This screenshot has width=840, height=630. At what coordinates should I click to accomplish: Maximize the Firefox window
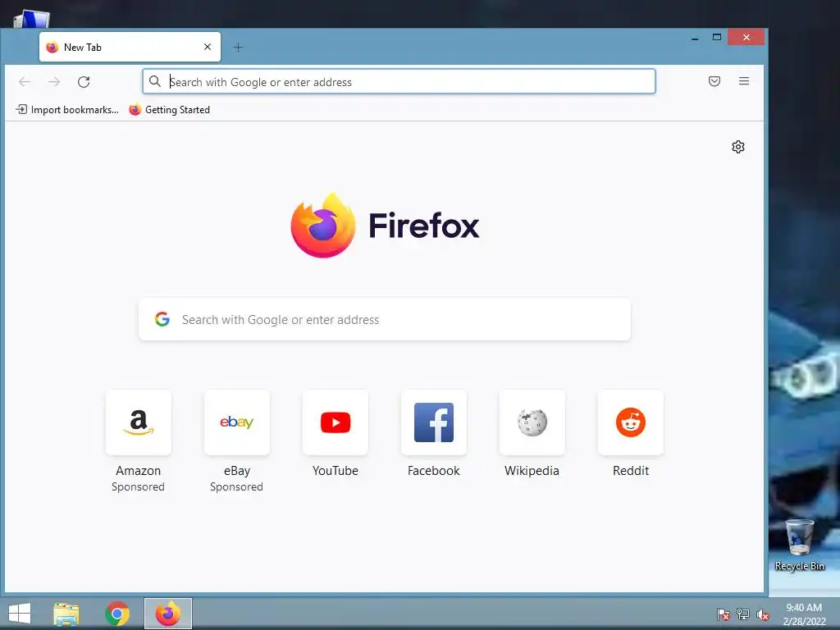tap(717, 37)
